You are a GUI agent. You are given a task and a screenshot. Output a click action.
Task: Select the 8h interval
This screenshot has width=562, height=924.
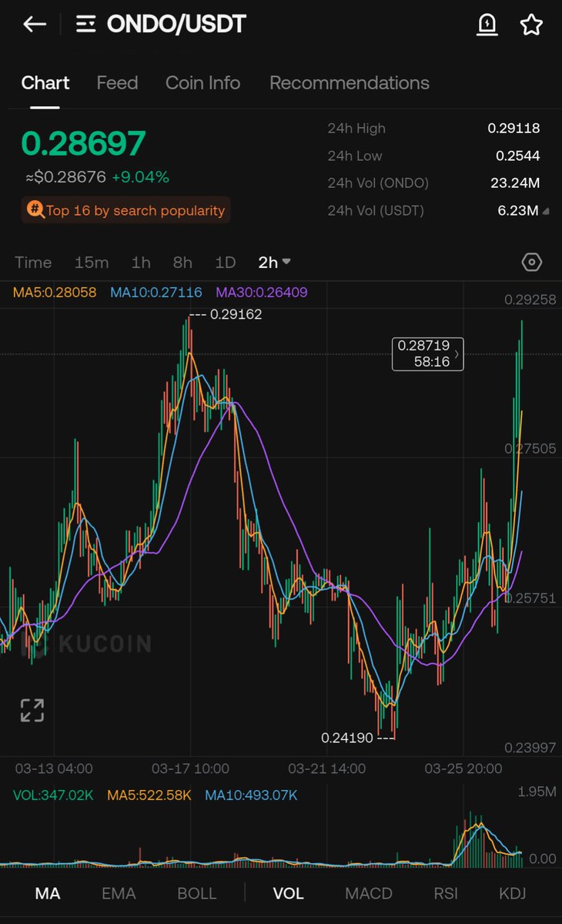click(x=182, y=263)
